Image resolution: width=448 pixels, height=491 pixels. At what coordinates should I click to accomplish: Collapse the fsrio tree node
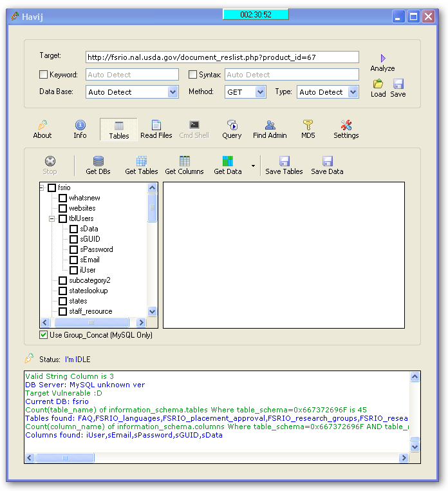pyautogui.click(x=41, y=188)
